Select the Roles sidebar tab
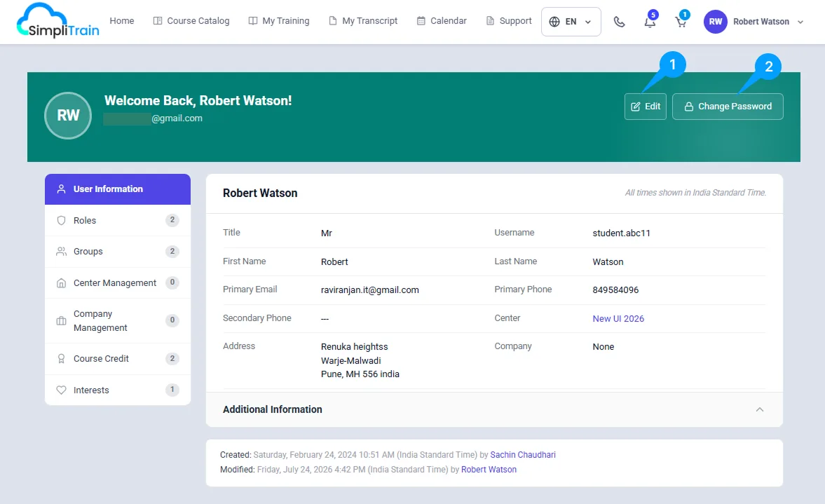The height and width of the screenshot is (504, 825). pyautogui.click(x=118, y=220)
